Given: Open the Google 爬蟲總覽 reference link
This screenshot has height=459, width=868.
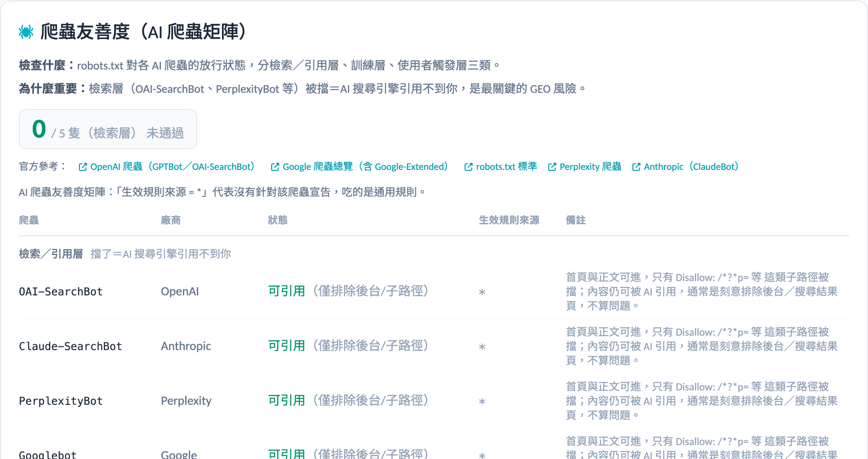Looking at the screenshot, I should coord(360,167).
